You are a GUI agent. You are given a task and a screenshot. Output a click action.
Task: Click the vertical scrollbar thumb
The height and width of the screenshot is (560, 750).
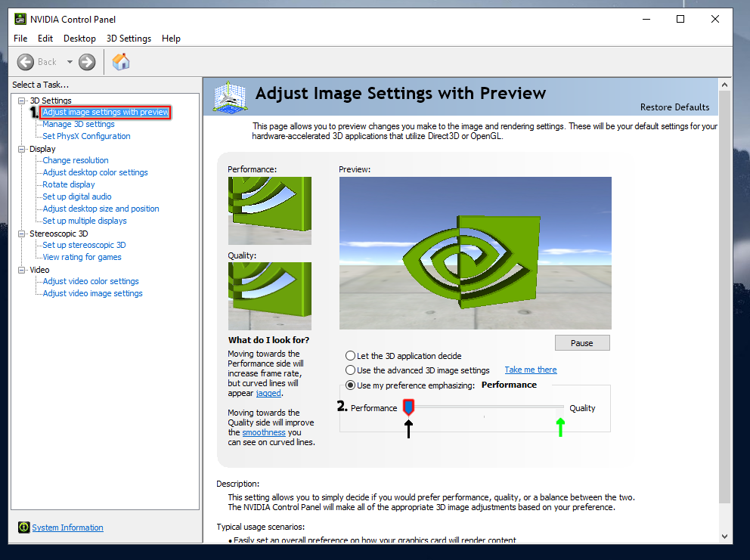tap(724, 296)
